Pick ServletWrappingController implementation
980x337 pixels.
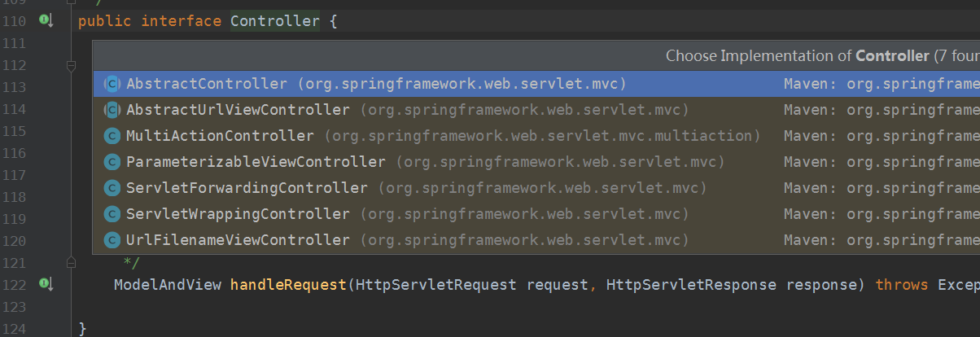pos(536,214)
